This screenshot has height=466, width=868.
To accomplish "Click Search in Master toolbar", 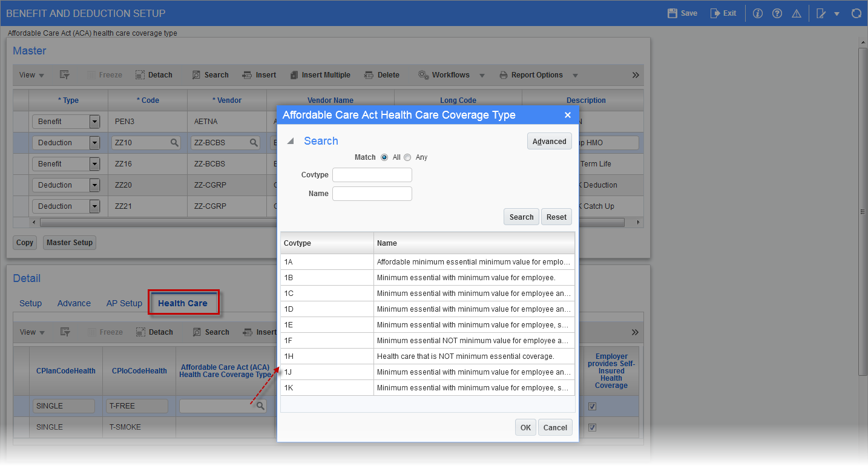I will pyautogui.click(x=210, y=75).
